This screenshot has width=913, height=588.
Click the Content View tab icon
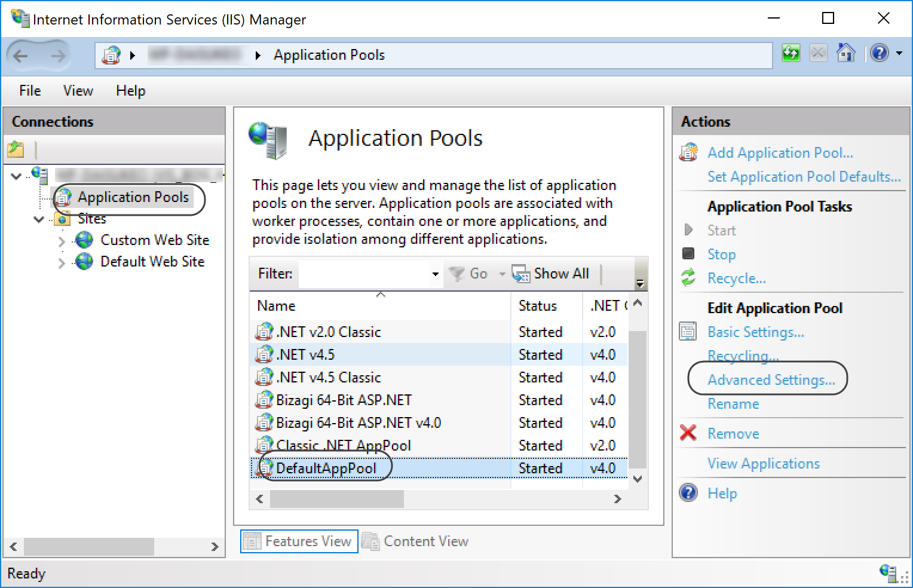tap(370, 541)
